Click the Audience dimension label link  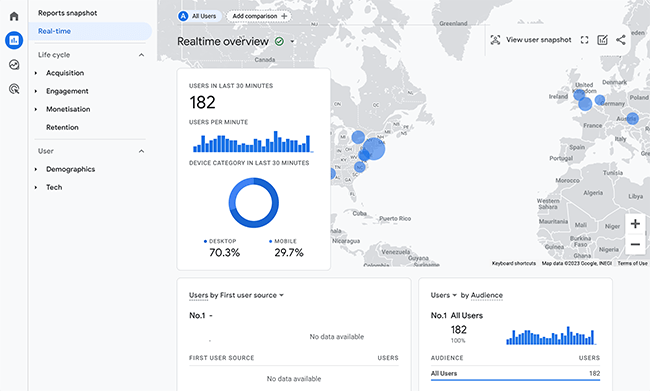487,295
